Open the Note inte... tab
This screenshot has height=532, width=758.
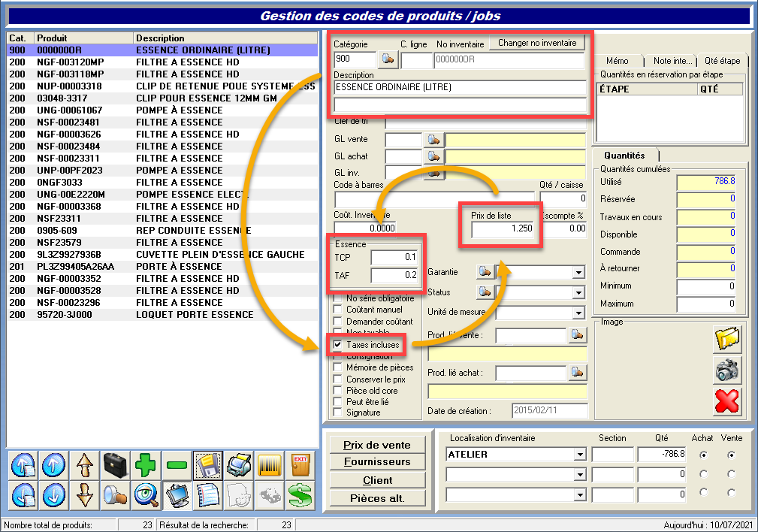(672, 61)
